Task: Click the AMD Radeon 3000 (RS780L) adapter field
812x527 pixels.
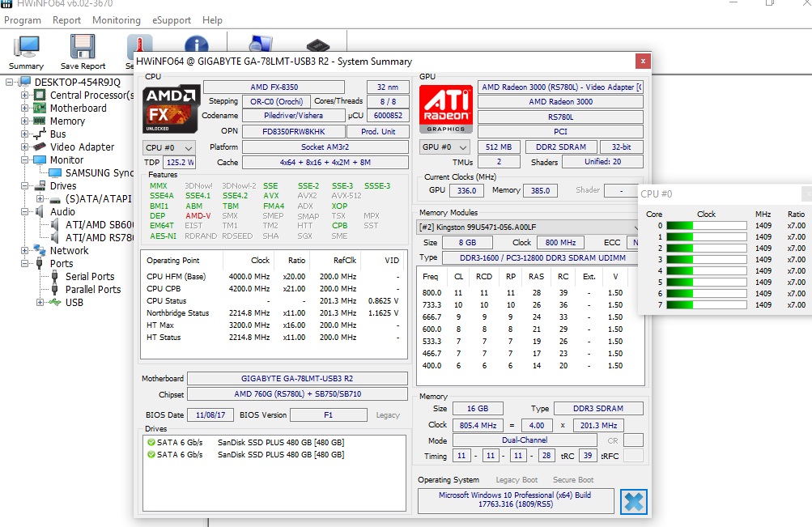Action: pos(560,87)
